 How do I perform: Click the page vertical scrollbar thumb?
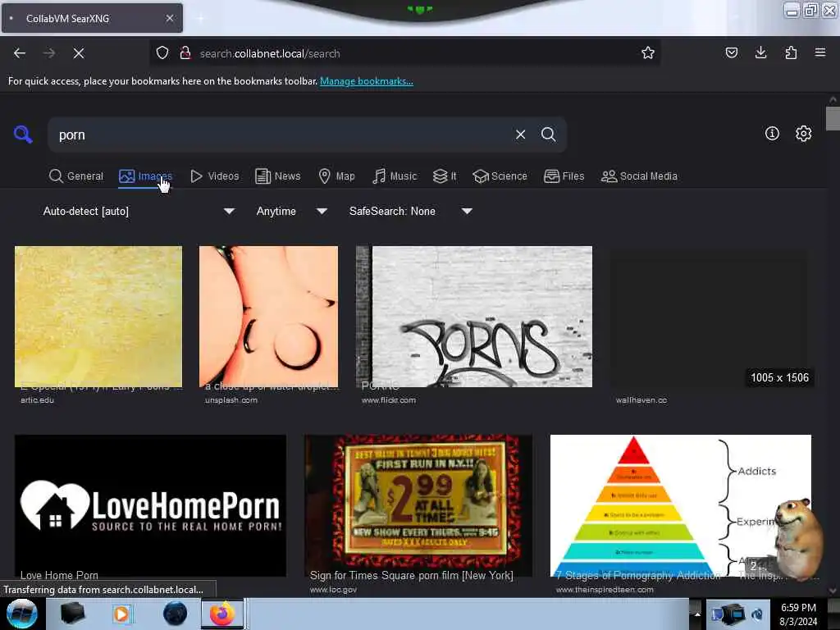[x=832, y=119]
